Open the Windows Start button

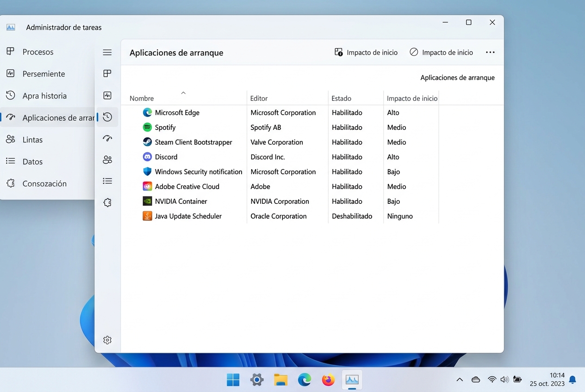click(233, 380)
